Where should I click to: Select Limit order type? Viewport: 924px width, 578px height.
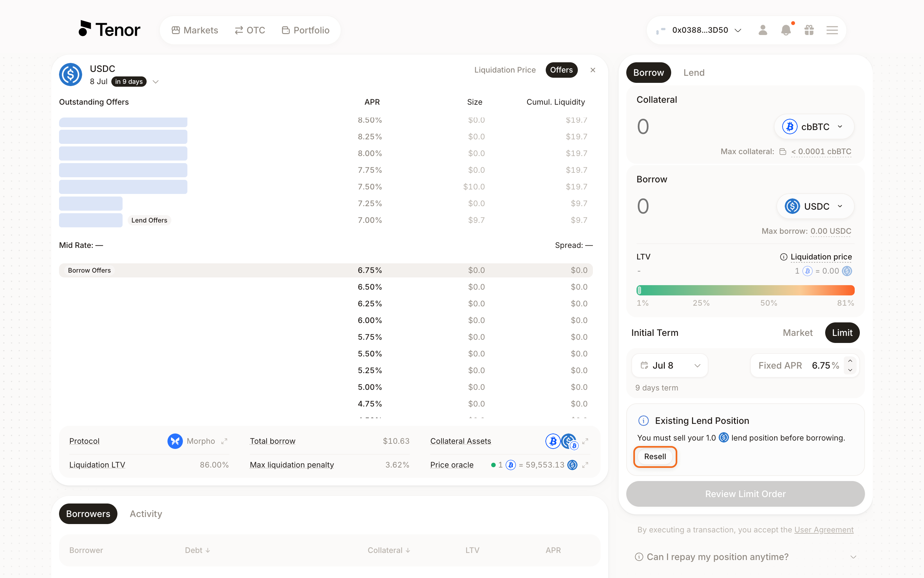[842, 333]
